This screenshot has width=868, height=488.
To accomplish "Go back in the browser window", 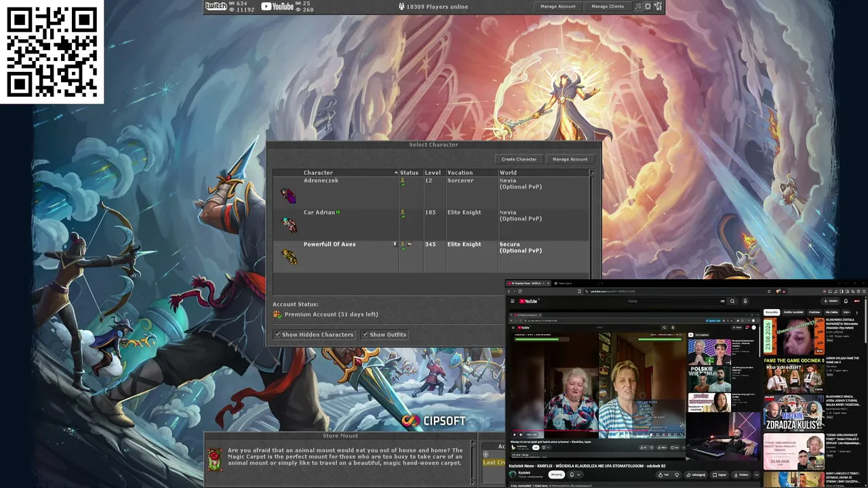I will click(x=510, y=291).
